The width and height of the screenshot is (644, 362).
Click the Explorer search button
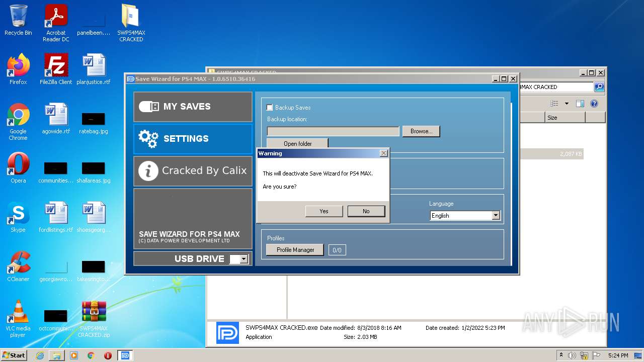[599, 87]
